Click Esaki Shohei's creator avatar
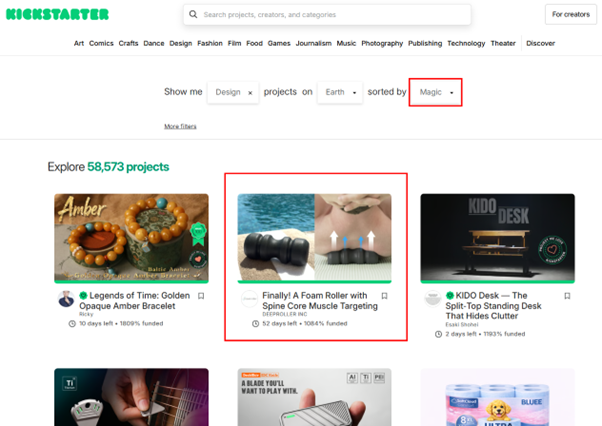This screenshot has height=426, width=602. click(433, 299)
